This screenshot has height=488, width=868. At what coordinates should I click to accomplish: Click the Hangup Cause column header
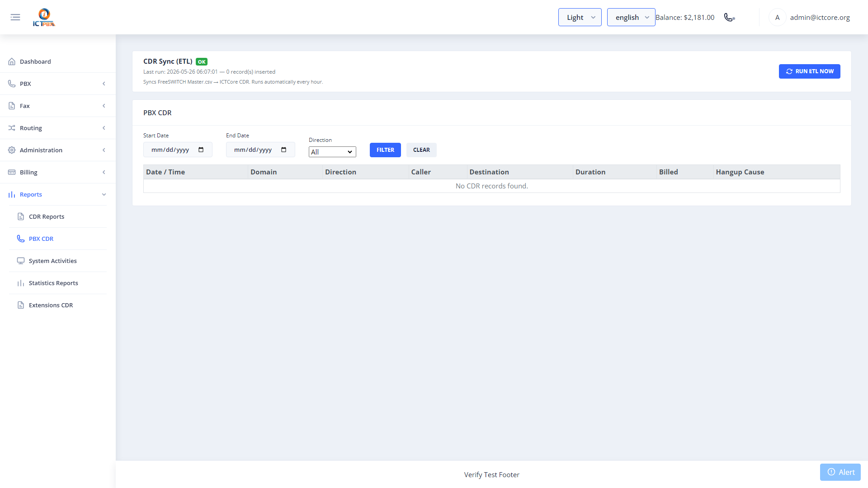coord(777,172)
